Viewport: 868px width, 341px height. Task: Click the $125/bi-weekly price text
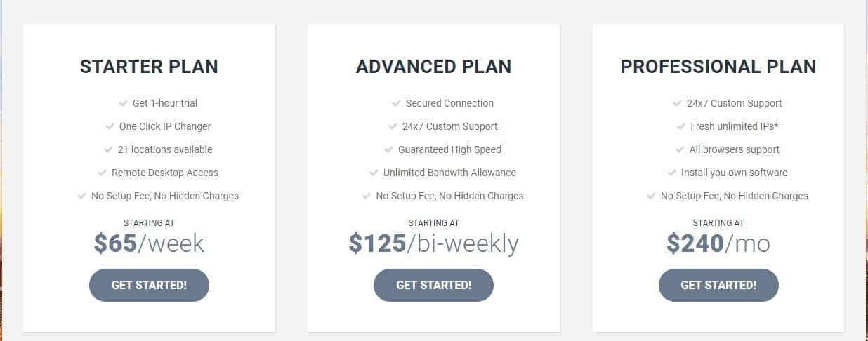433,243
